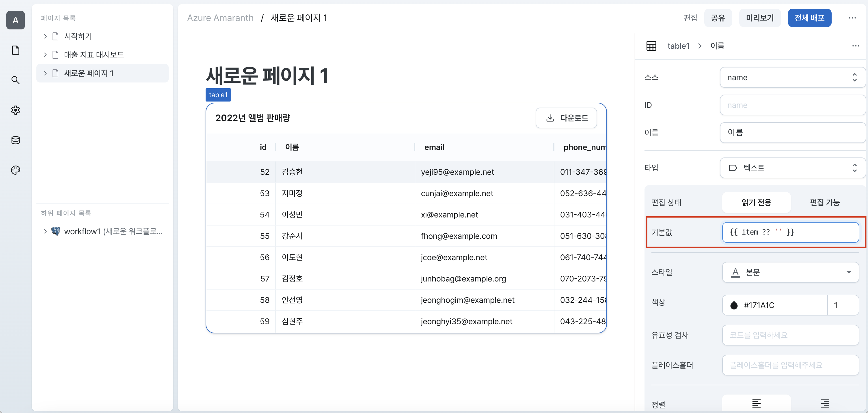Viewport: 868px width, 413px height.
Task: Open the 스타일 본문 dropdown
Action: click(790, 272)
